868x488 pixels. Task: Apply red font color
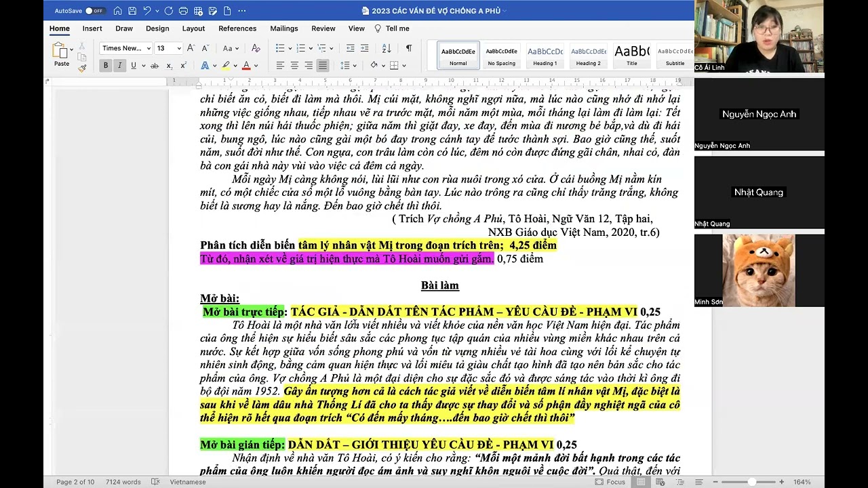tap(246, 66)
